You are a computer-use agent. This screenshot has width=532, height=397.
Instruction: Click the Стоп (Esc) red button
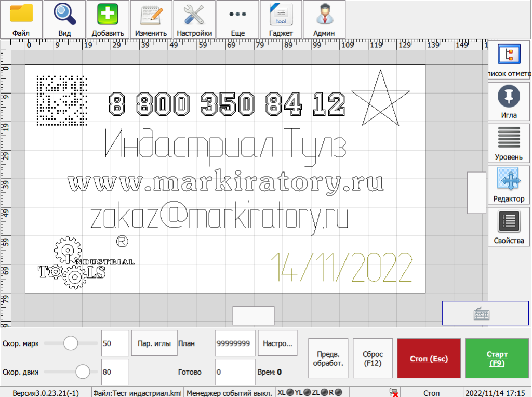tap(429, 359)
